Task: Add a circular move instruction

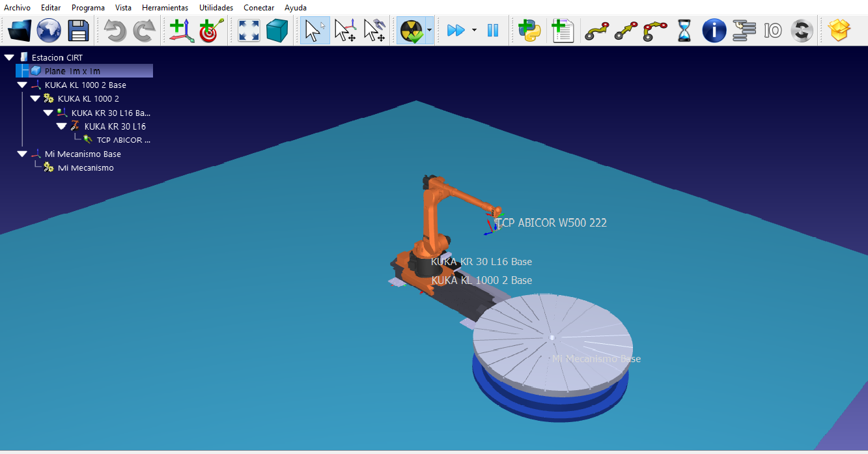Action: [x=655, y=31]
